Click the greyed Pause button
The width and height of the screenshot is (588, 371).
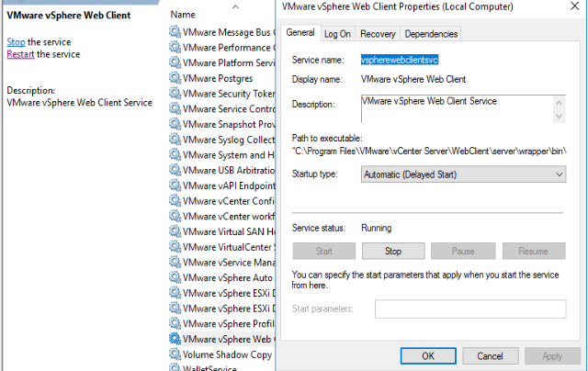(x=463, y=251)
